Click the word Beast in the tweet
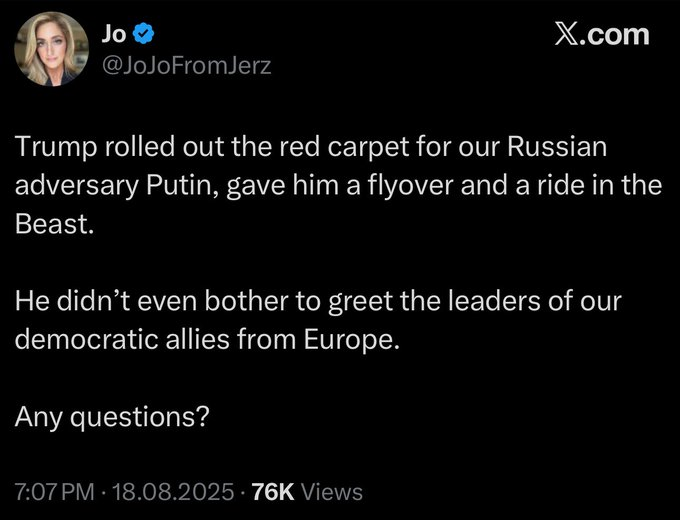 (x=51, y=224)
